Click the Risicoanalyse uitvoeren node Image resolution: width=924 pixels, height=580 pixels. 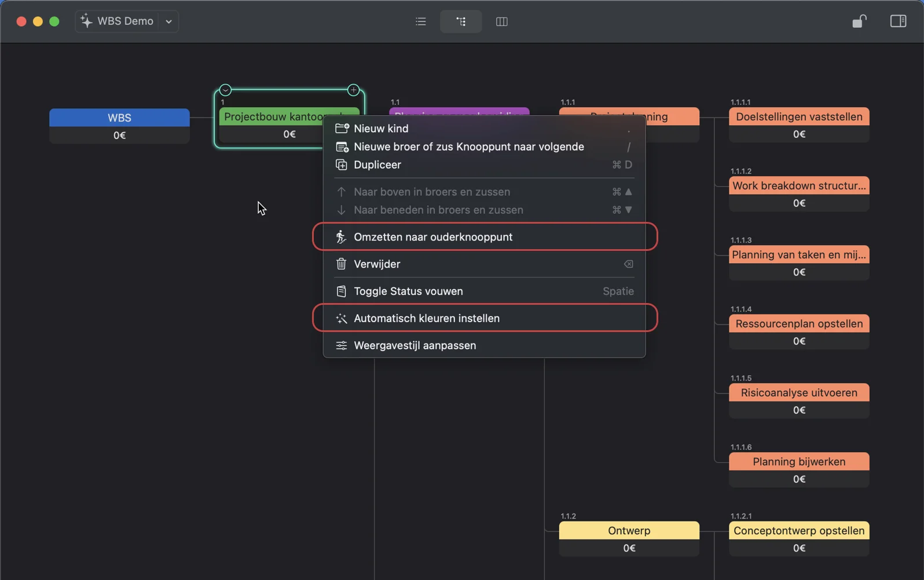(798, 393)
